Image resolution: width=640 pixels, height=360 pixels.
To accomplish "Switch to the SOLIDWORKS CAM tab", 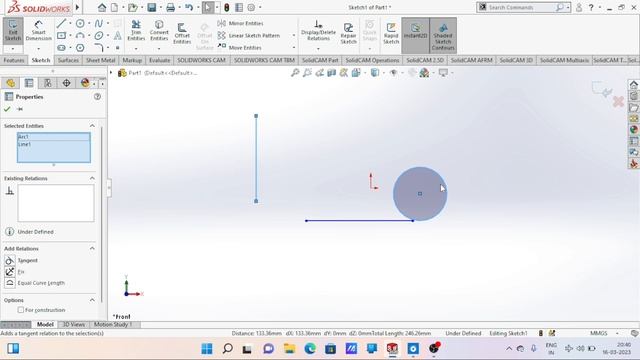I will click(201, 60).
